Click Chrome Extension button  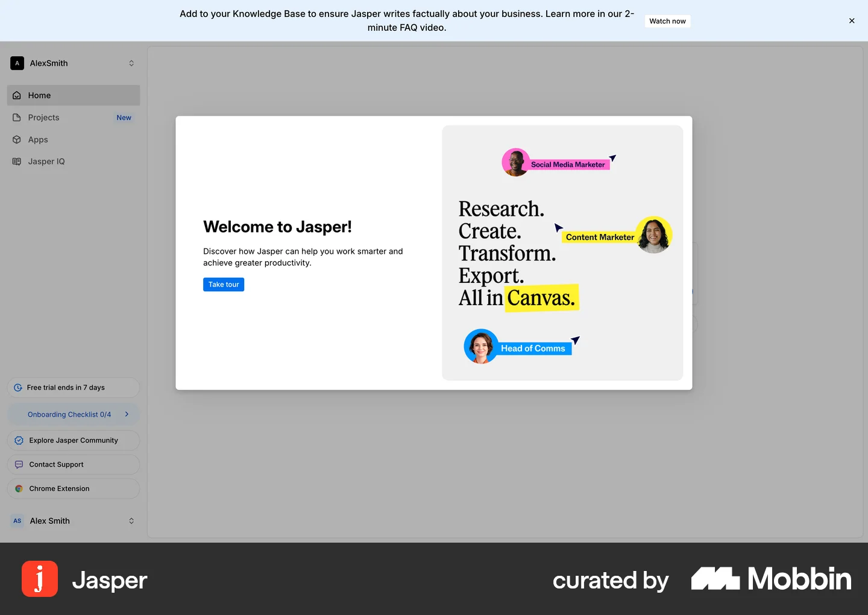coord(74,488)
